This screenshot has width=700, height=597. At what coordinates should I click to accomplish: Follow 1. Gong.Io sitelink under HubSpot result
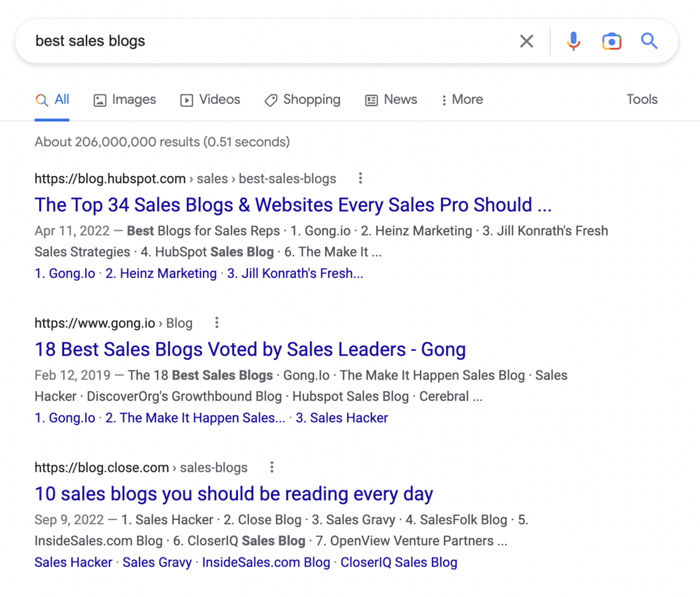click(65, 273)
